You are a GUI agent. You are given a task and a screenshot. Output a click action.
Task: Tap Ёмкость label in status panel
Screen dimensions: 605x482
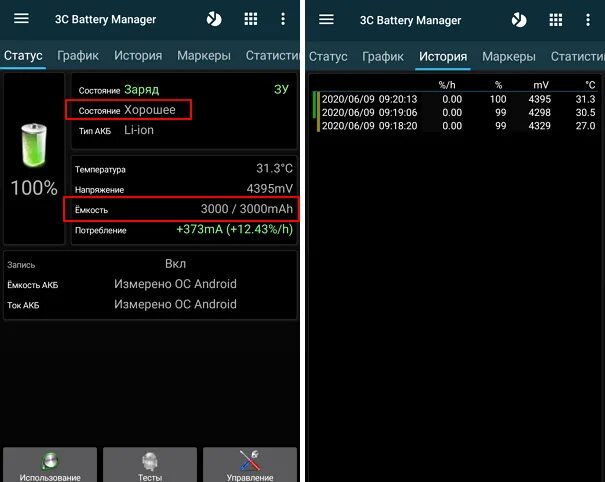[91, 210]
